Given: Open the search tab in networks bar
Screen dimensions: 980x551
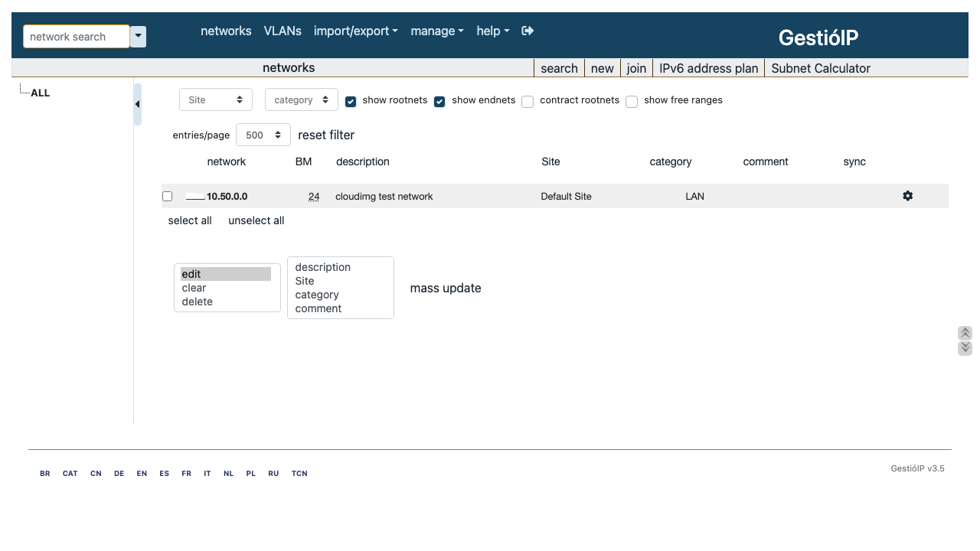Looking at the screenshot, I should coord(559,68).
